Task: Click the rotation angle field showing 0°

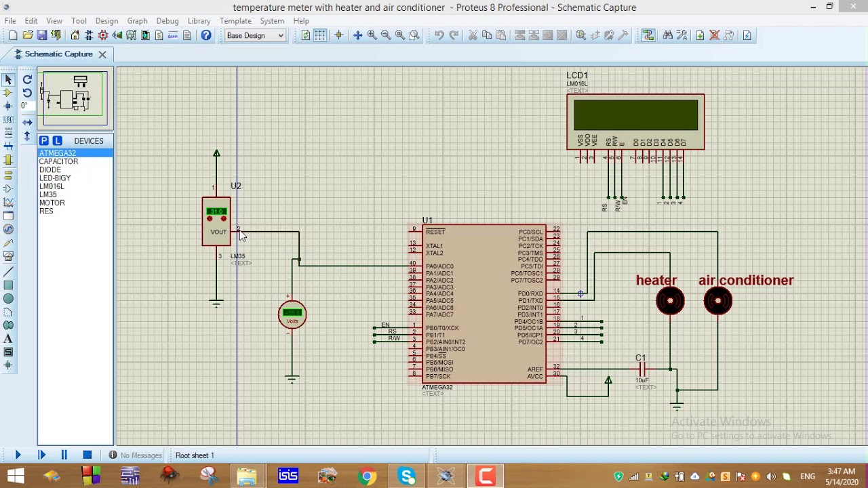Action: pos(26,106)
